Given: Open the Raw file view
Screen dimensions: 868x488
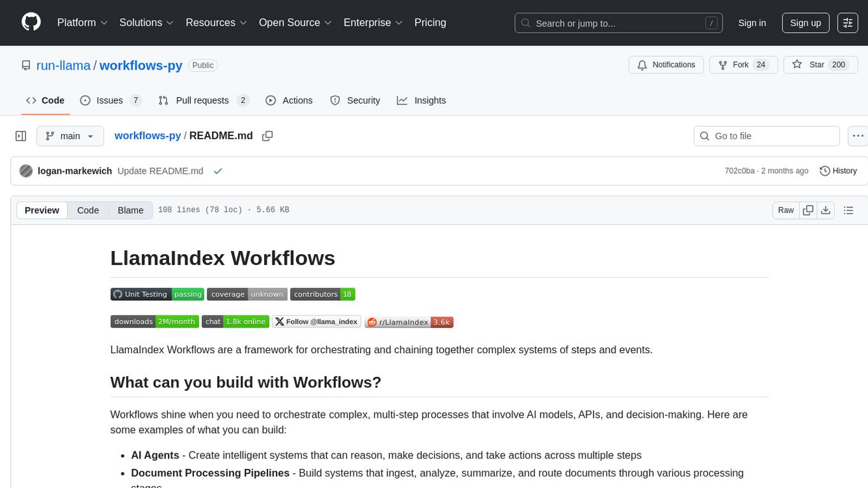Looking at the screenshot, I should [786, 210].
